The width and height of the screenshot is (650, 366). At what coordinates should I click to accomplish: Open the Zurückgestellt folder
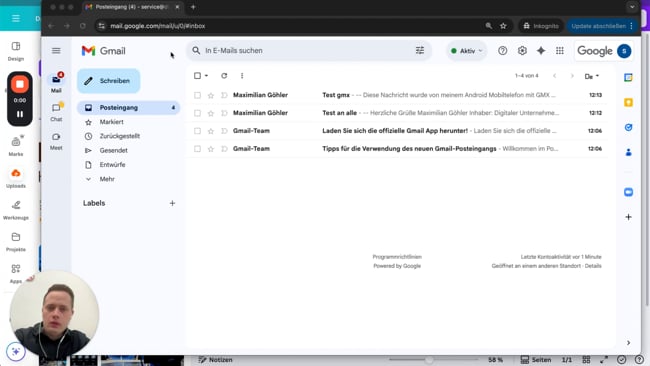coord(119,136)
